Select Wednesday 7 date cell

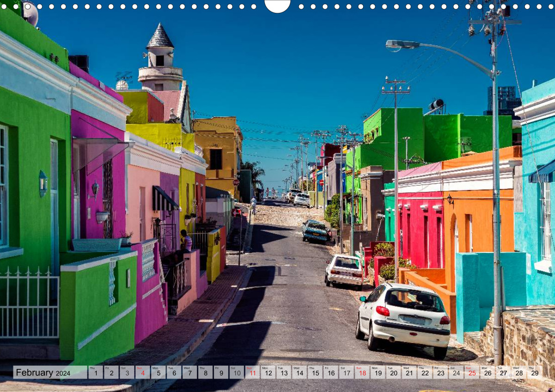[x=190, y=373]
